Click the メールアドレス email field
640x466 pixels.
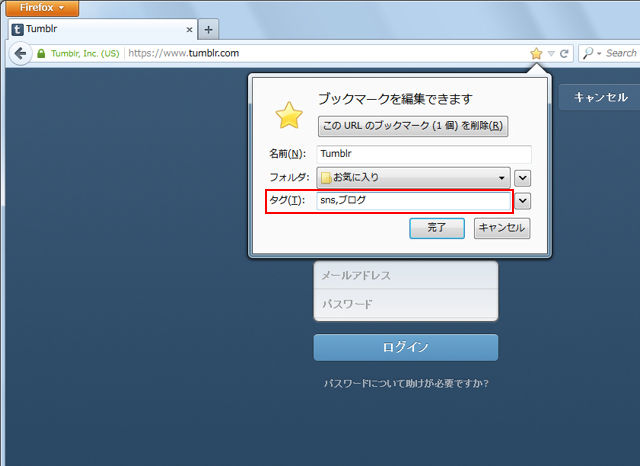coord(406,275)
